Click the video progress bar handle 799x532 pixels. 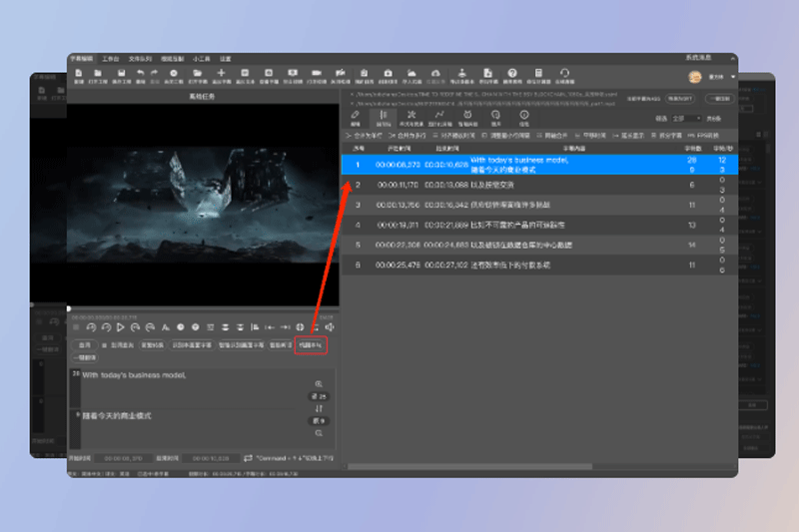coord(69,308)
